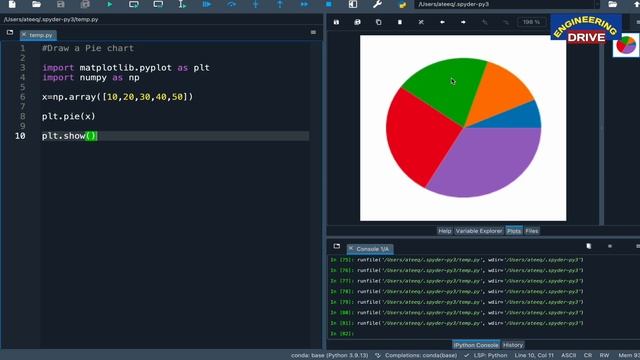Screen dimensions: 640x360
Task: Go to next plot arrow
Action: [463, 22]
